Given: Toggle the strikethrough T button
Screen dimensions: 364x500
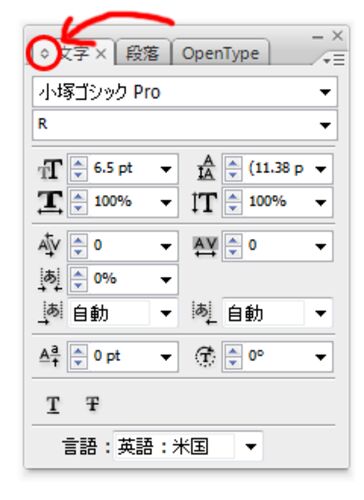Looking at the screenshot, I should (x=92, y=404).
